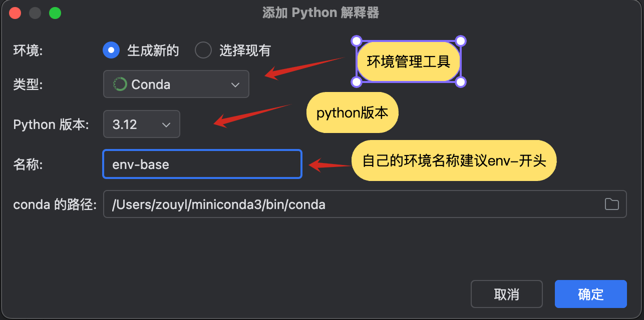Expand the environment type selector showing Conda
Screen dimensions: 644x320
point(176,84)
